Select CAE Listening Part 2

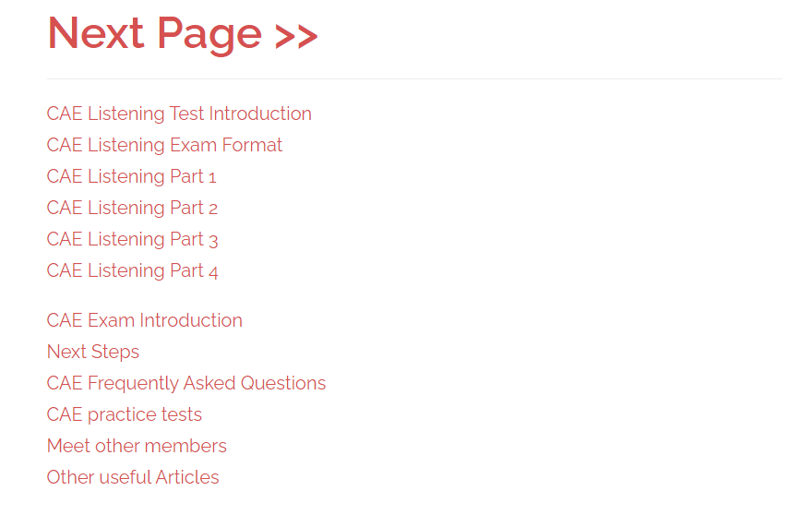(132, 208)
